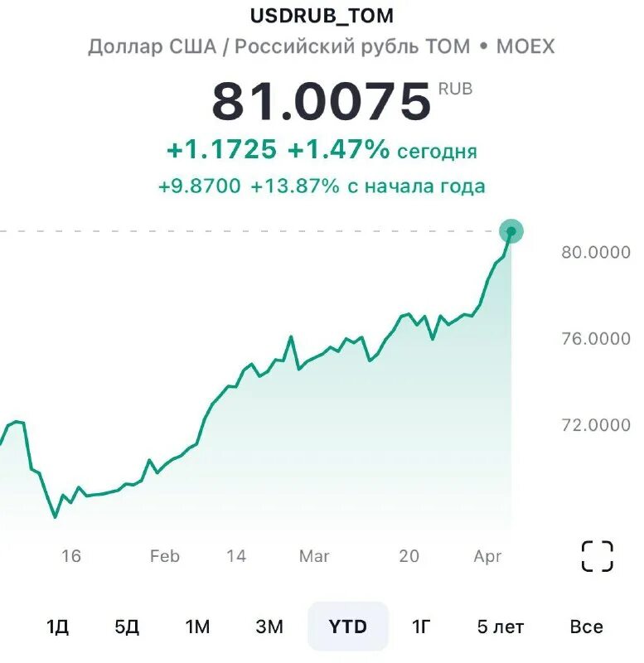Click the Apr date label on axis

(487, 557)
